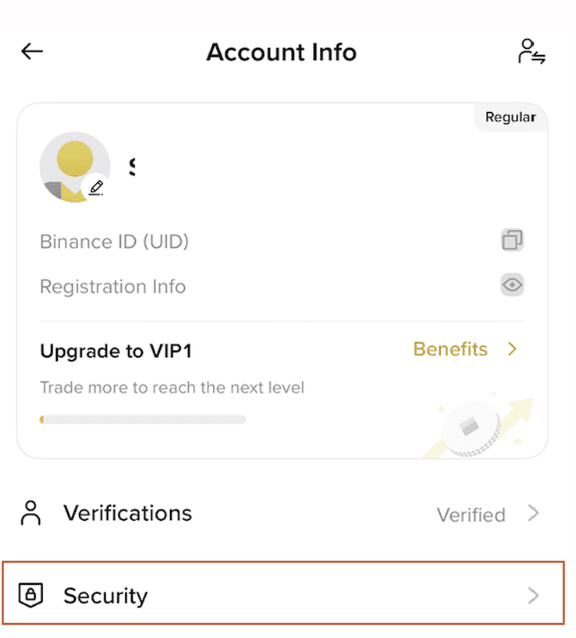Open the Verifications menu item
The image size is (576, 638).
click(x=281, y=513)
